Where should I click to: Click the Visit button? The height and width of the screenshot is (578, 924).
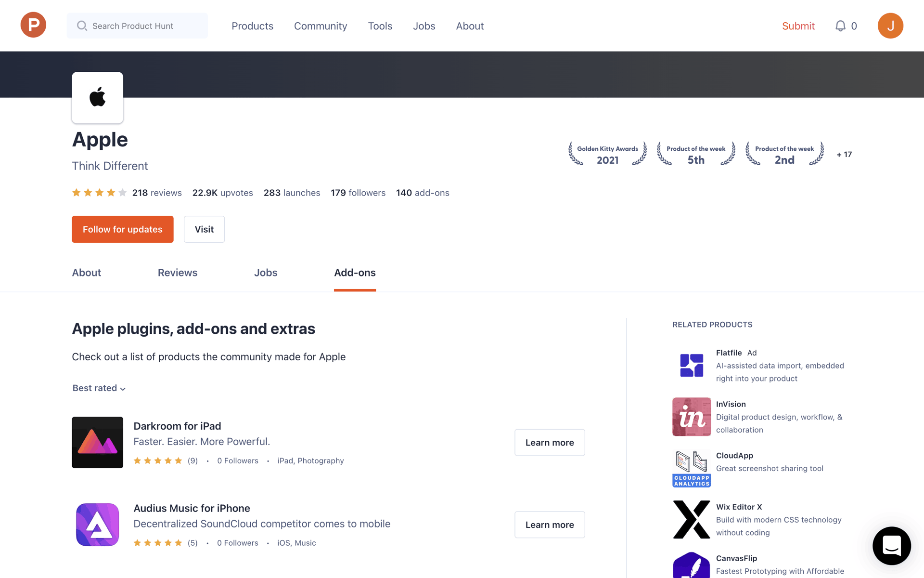204,229
